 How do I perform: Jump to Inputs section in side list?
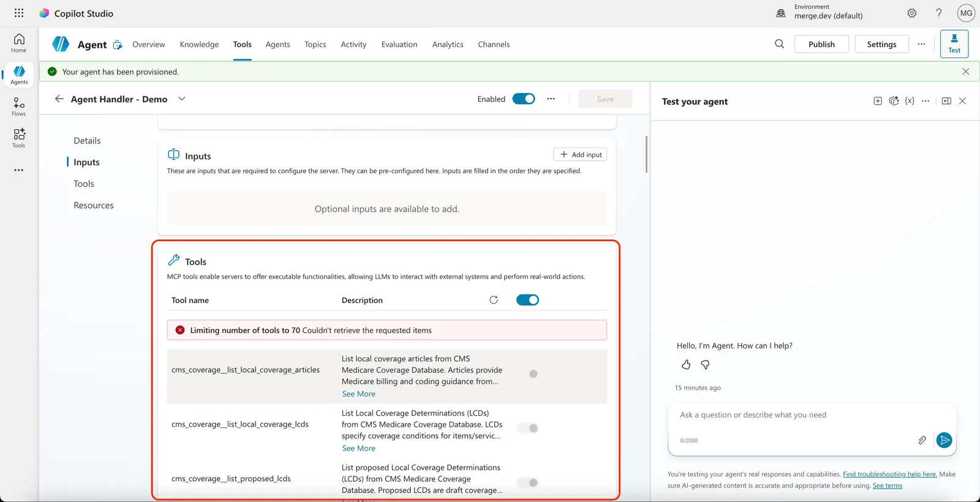tap(86, 162)
